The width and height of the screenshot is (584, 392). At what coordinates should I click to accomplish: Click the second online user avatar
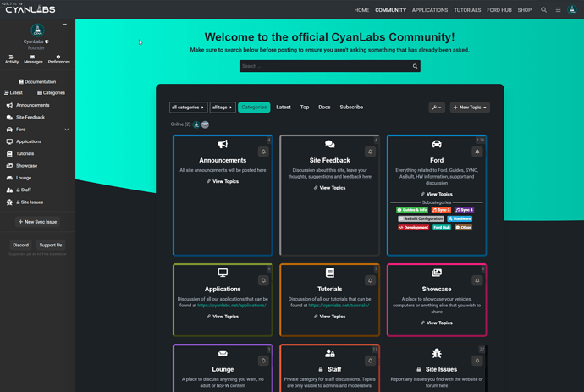pos(205,124)
